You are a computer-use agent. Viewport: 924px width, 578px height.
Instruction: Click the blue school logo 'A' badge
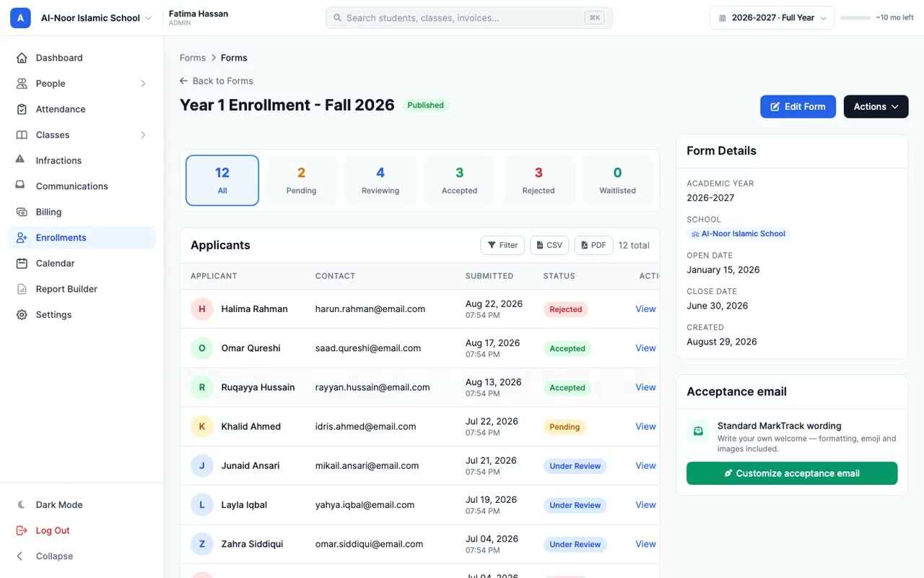pos(20,18)
